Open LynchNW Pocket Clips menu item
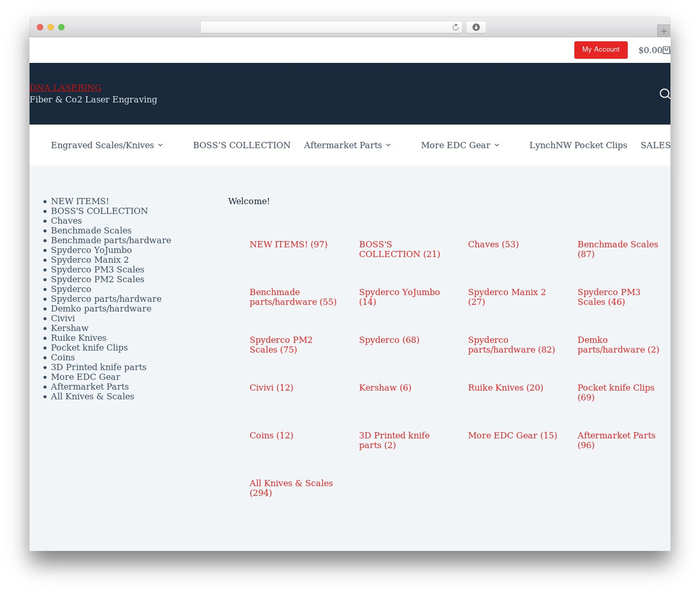This screenshot has height=593, width=700. (x=578, y=146)
